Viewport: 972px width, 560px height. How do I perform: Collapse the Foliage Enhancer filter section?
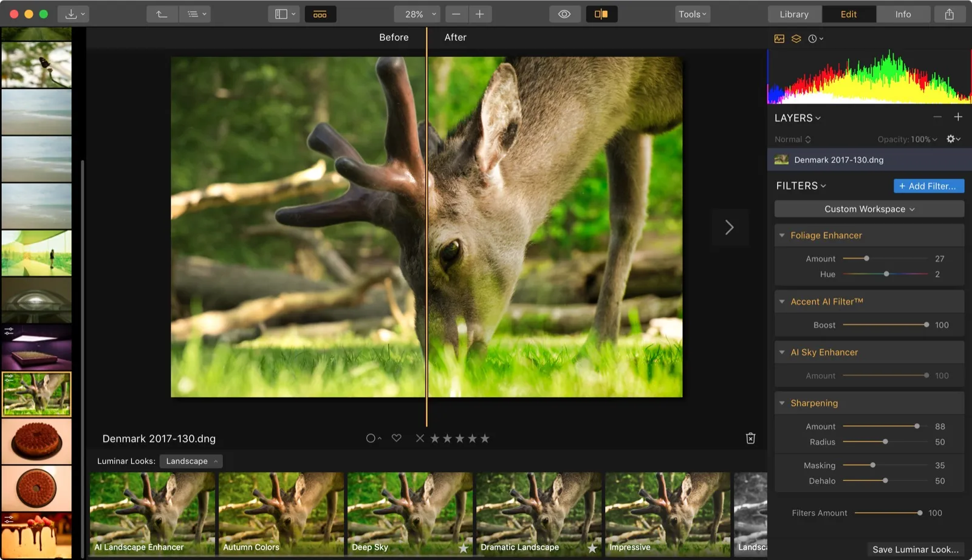pos(782,236)
